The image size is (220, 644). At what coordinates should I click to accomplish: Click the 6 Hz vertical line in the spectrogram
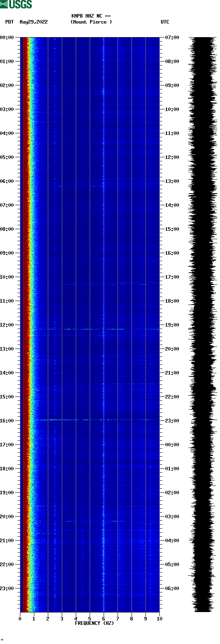pyautogui.click(x=104, y=325)
